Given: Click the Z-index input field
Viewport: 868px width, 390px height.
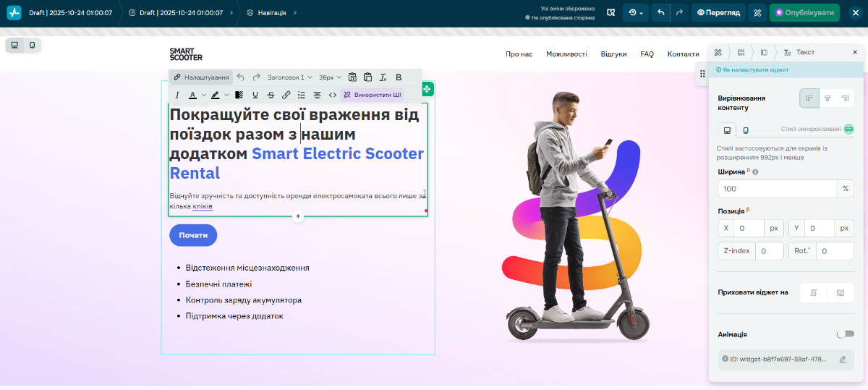Looking at the screenshot, I should tap(769, 251).
